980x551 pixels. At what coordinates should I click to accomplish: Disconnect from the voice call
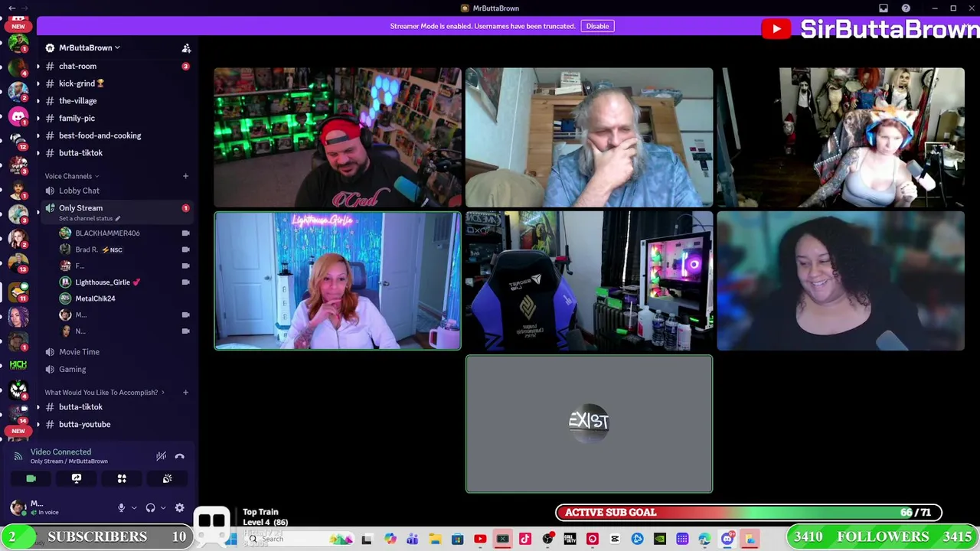[180, 456]
